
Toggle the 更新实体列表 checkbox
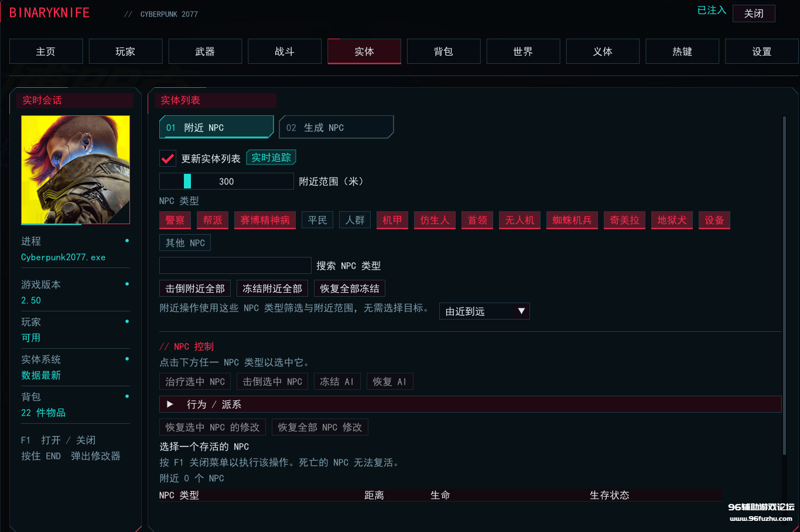167,159
